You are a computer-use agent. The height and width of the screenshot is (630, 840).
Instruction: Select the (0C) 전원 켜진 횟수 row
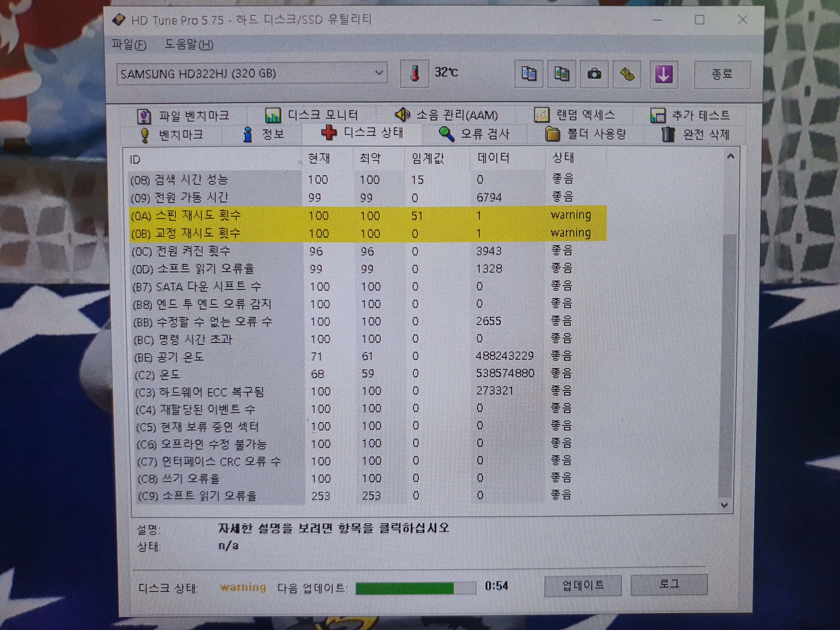368,251
